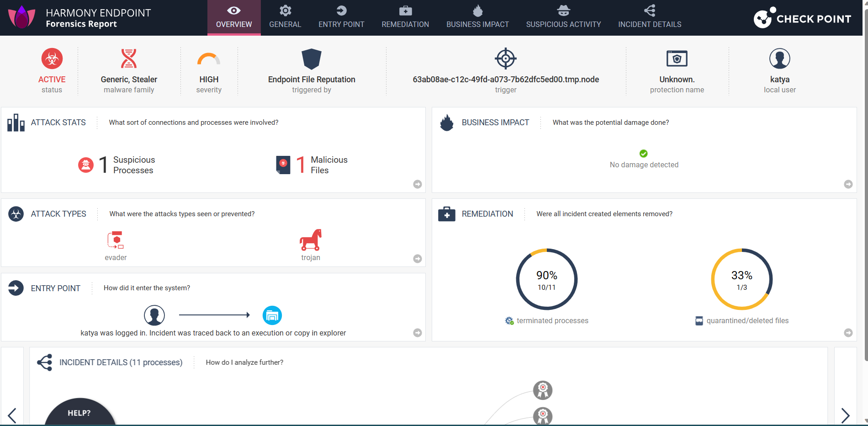
Task: Select the lower process node in incident graph
Action: point(543,416)
